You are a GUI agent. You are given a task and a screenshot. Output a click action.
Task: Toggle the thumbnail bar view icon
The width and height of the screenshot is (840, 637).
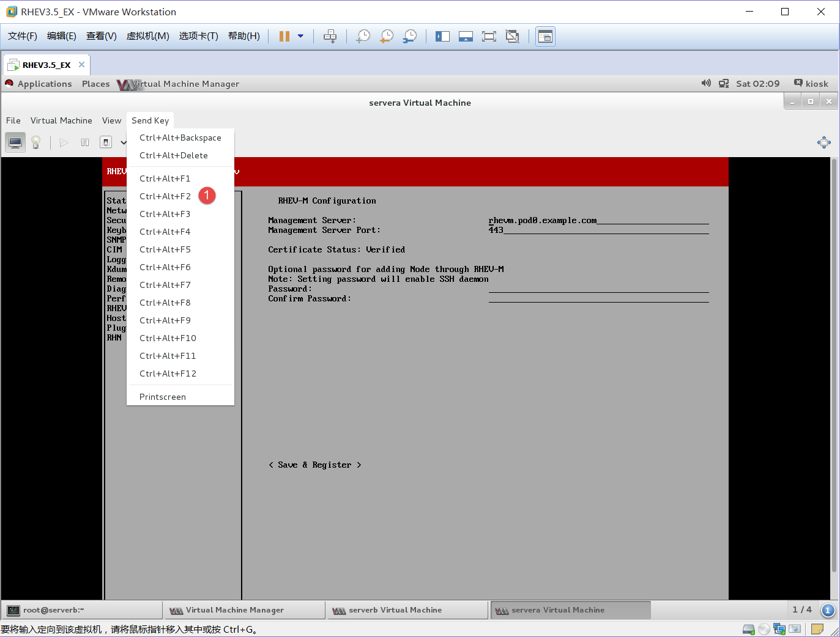tap(466, 36)
